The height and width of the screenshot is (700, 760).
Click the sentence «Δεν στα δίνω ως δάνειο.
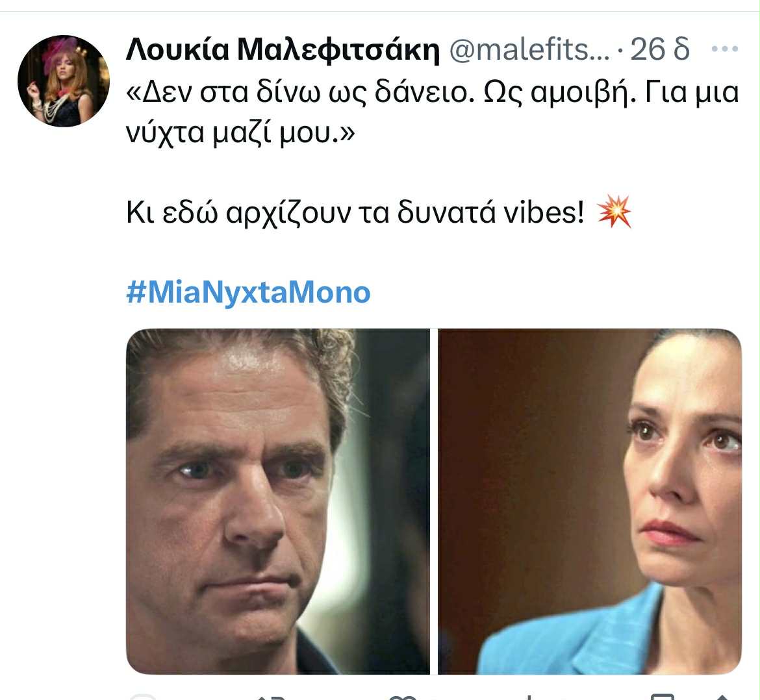(300, 92)
